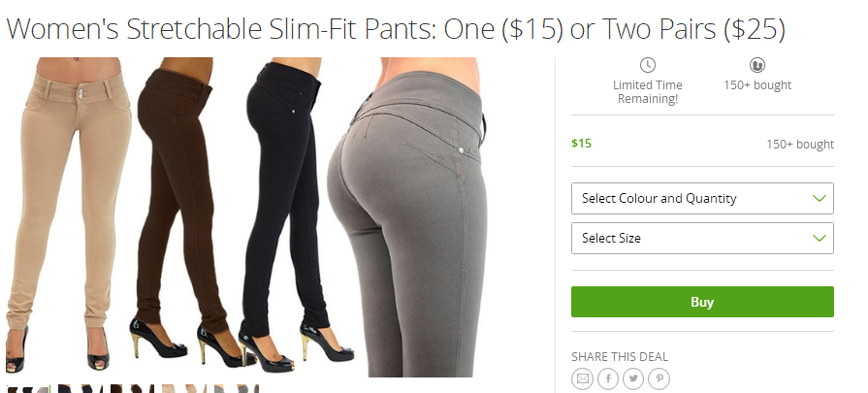The height and width of the screenshot is (393, 868).
Task: Share the deal on Facebook
Action: [608, 378]
